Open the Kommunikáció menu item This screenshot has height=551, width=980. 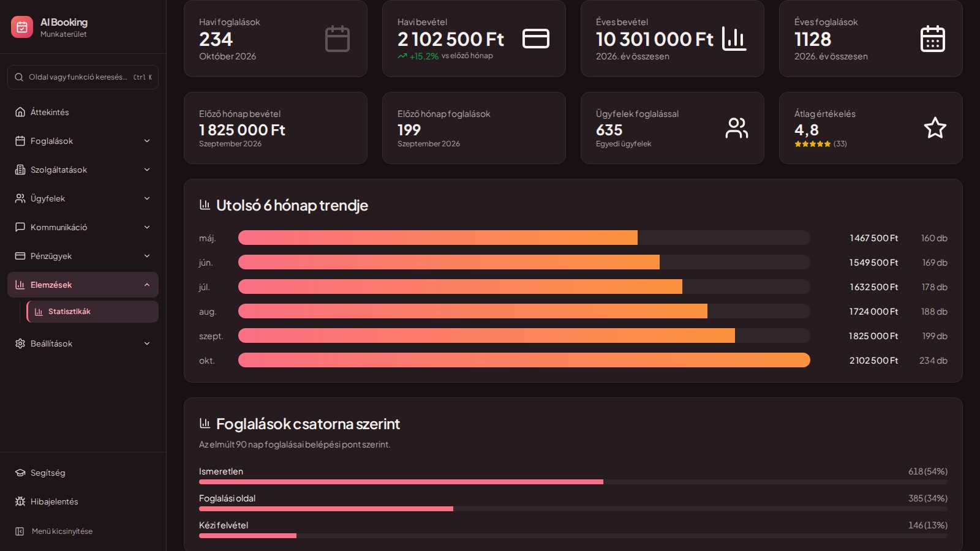click(x=83, y=227)
